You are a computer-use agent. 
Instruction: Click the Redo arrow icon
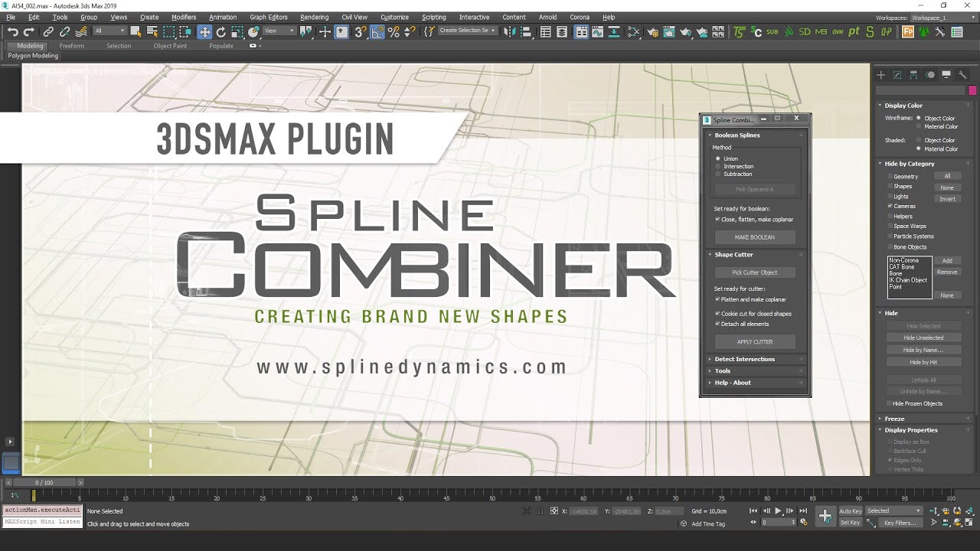coord(29,32)
